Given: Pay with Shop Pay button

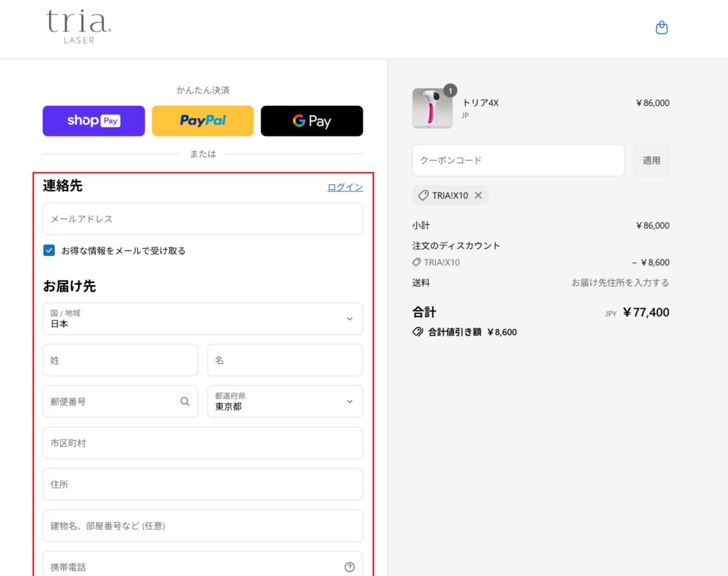Looking at the screenshot, I should click(94, 121).
